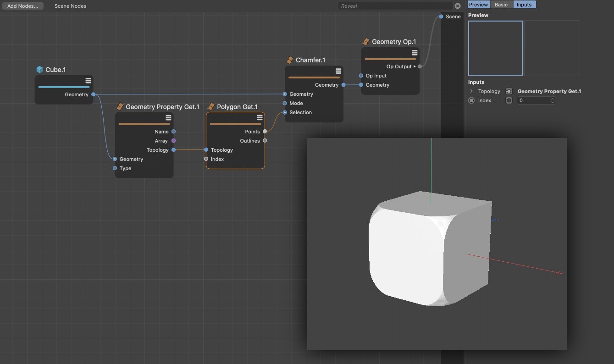
Task: Click the Chamfer.1 Geometry output port
Action: point(343,85)
